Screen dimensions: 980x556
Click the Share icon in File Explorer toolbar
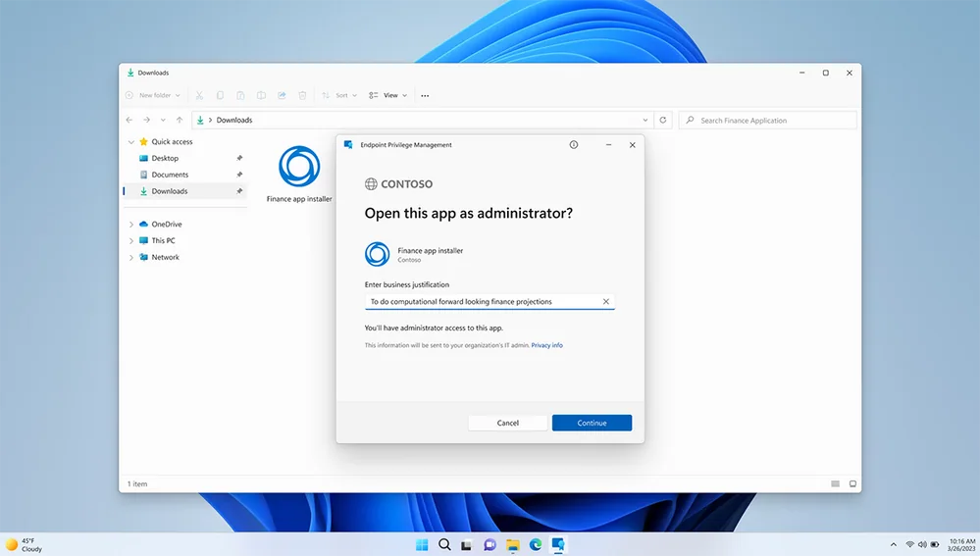pyautogui.click(x=282, y=95)
